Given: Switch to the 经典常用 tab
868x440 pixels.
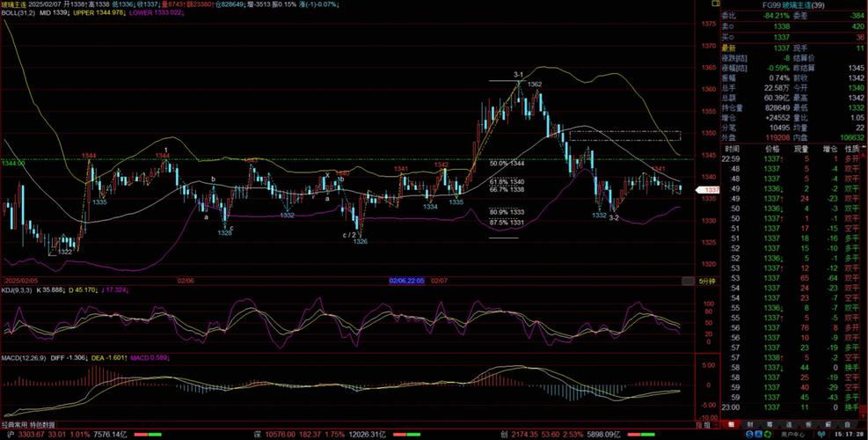Looking at the screenshot, I should 17,424.
